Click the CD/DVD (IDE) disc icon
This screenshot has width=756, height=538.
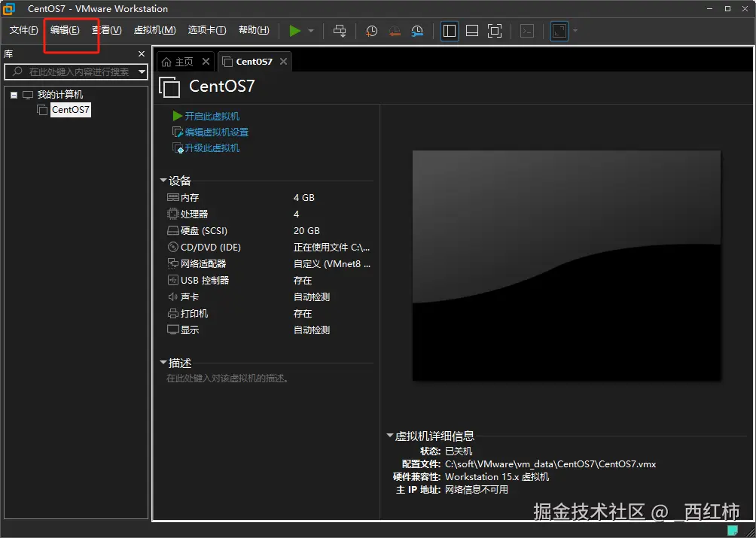(x=172, y=247)
